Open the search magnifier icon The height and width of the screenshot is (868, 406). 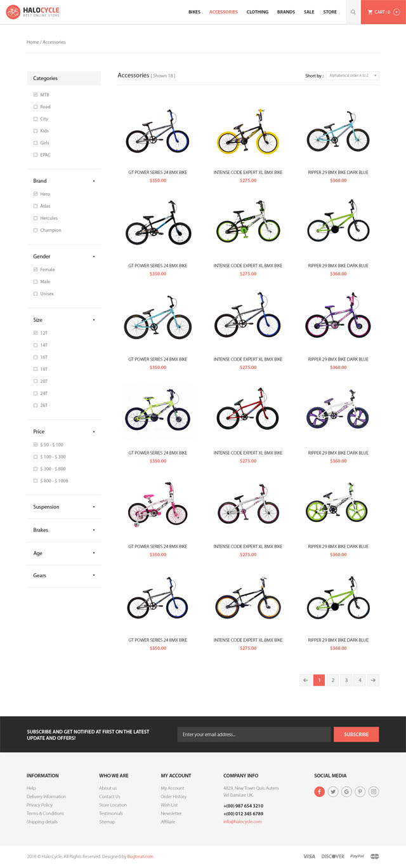coord(353,12)
